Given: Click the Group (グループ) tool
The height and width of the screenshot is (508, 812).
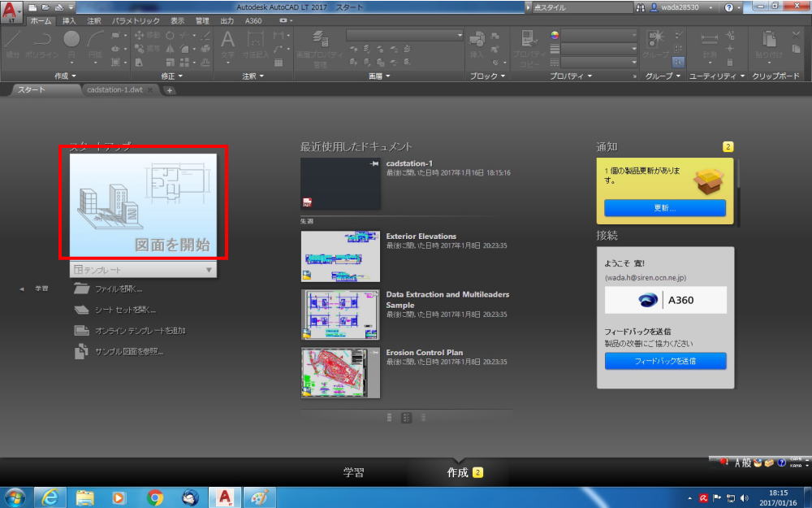Looking at the screenshot, I should 655,44.
